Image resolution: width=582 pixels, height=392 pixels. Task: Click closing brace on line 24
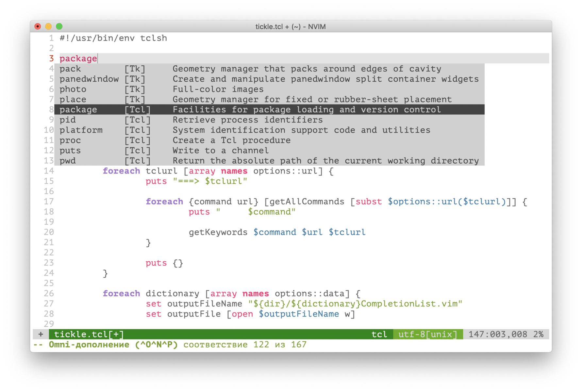coord(105,273)
